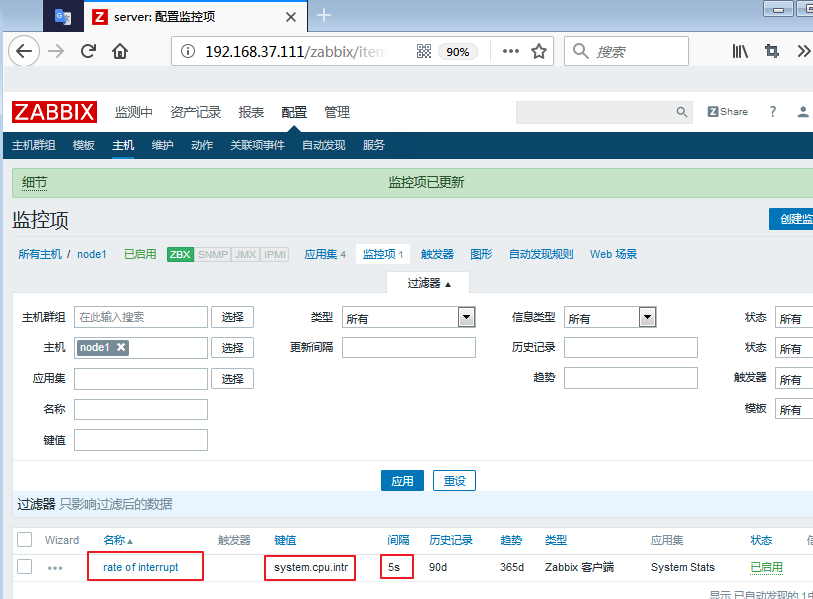Go to 维护 submenu

pos(162,145)
